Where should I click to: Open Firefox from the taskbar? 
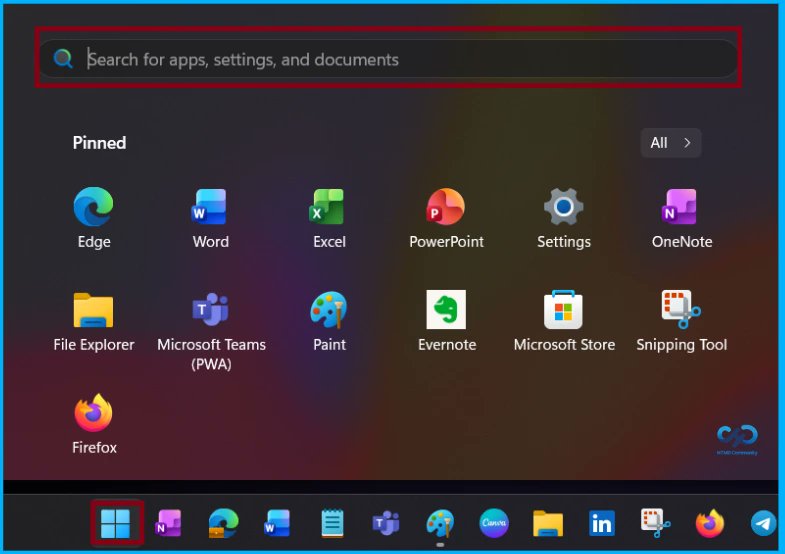pos(709,523)
